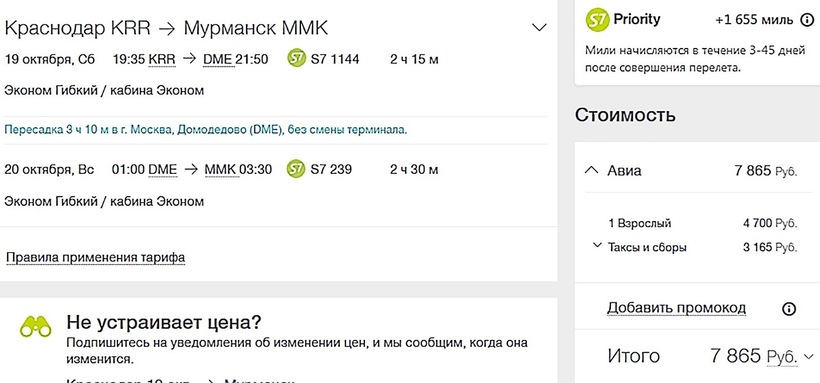Viewport: 820px width, 383px height.
Task: Click the S7 logo beside flight S7 1144
Action: (297, 59)
